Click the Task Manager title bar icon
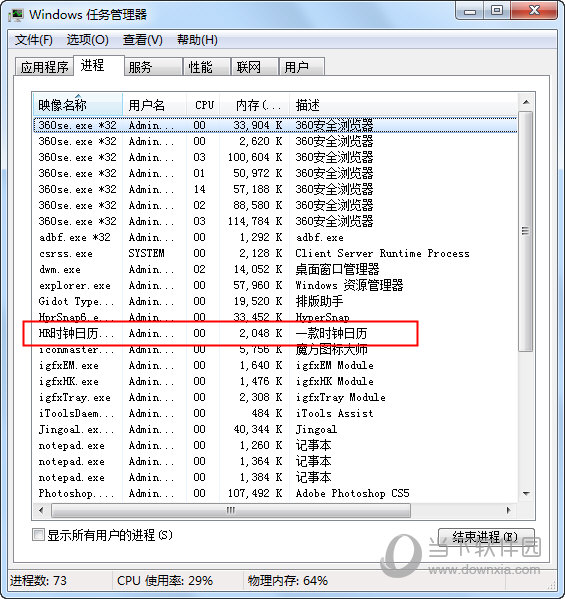 tap(16, 15)
